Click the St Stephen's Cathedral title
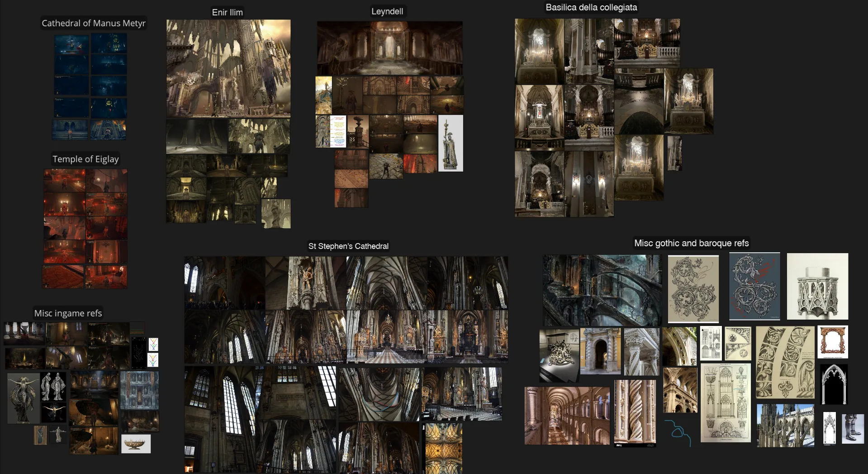The height and width of the screenshot is (474, 868). tap(348, 246)
